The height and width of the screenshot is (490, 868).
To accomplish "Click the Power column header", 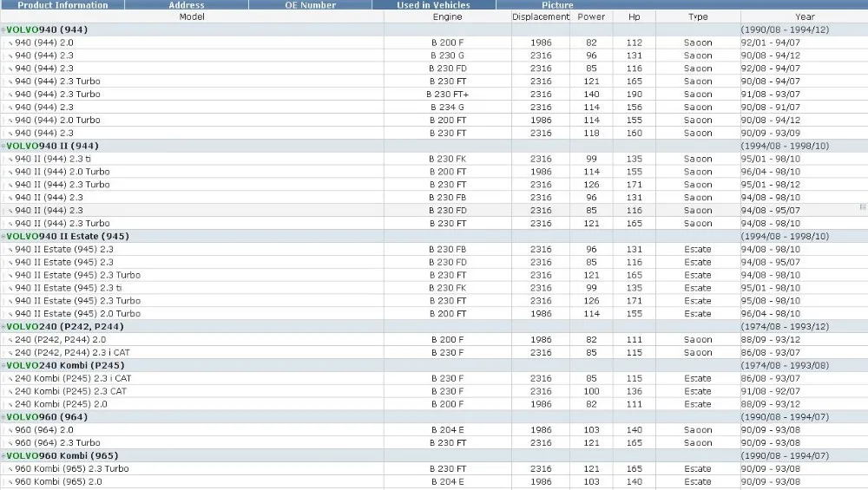I will pos(591,16).
